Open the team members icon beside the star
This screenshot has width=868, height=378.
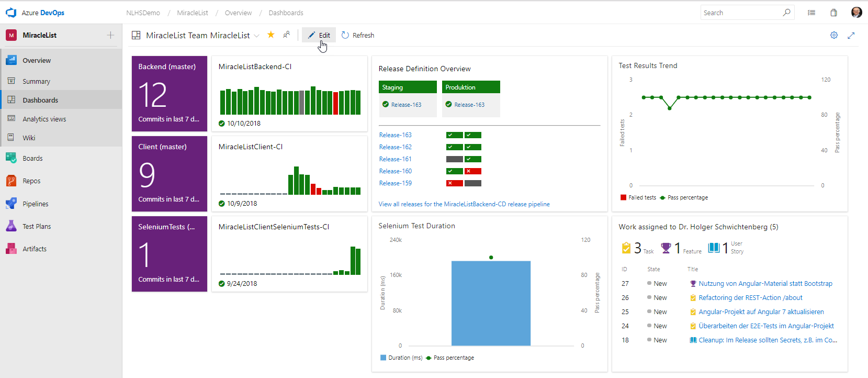coord(286,35)
